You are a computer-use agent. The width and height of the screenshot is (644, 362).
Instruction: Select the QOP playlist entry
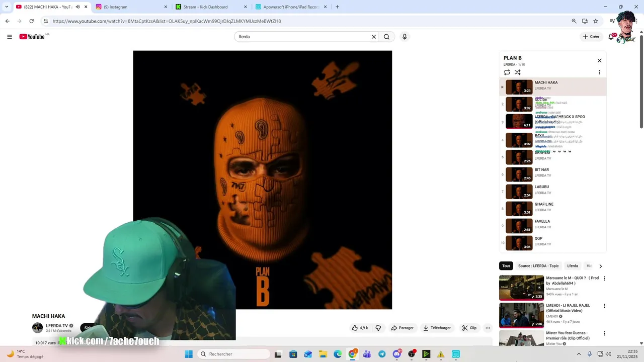[552, 243]
